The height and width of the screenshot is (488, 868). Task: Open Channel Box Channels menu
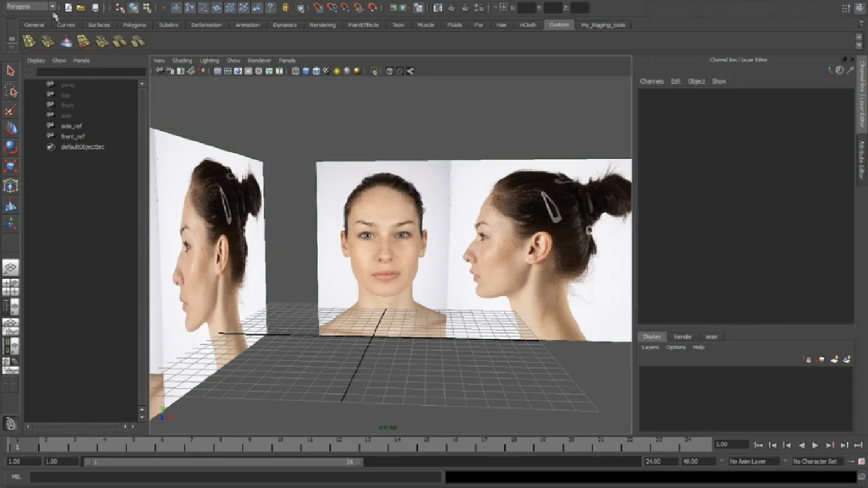click(652, 81)
